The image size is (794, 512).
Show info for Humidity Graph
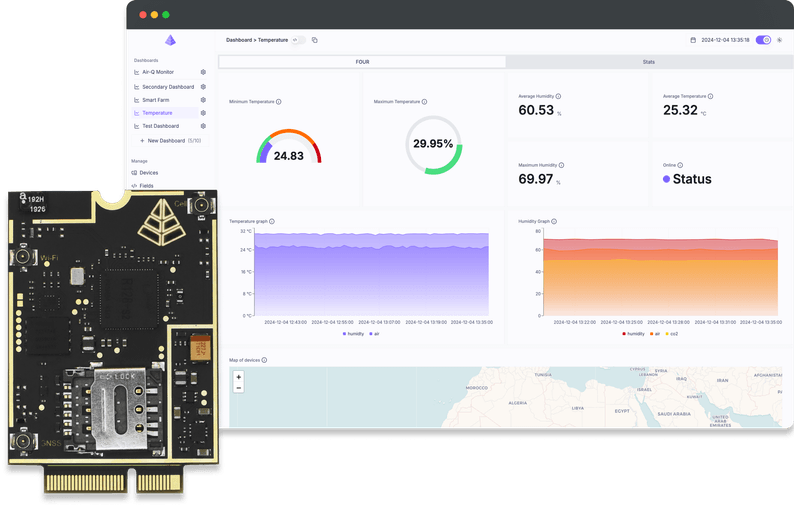tap(554, 221)
